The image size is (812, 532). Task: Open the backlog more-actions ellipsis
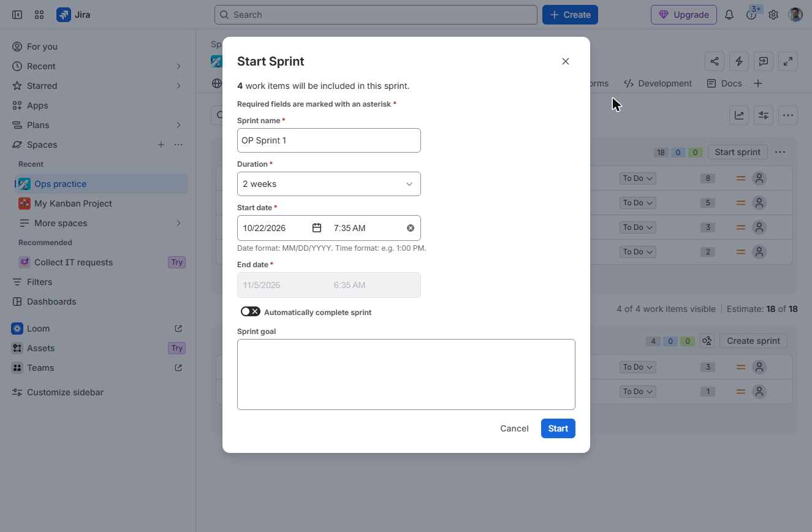coord(788,115)
